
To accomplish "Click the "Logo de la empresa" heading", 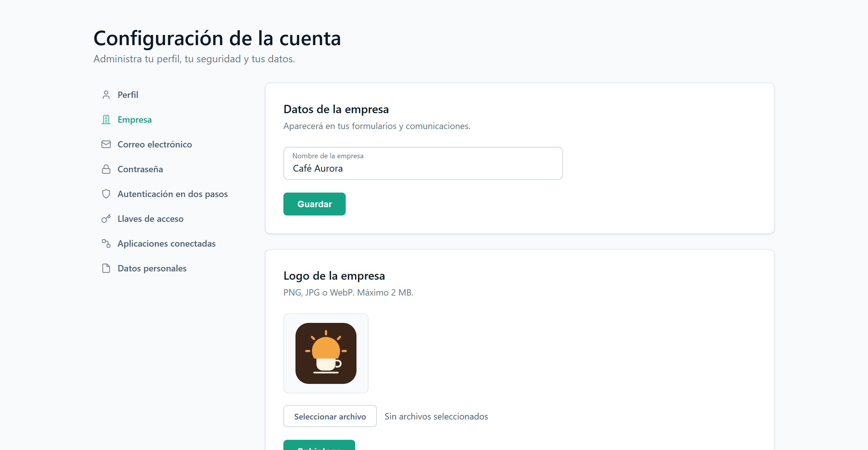I will [334, 276].
